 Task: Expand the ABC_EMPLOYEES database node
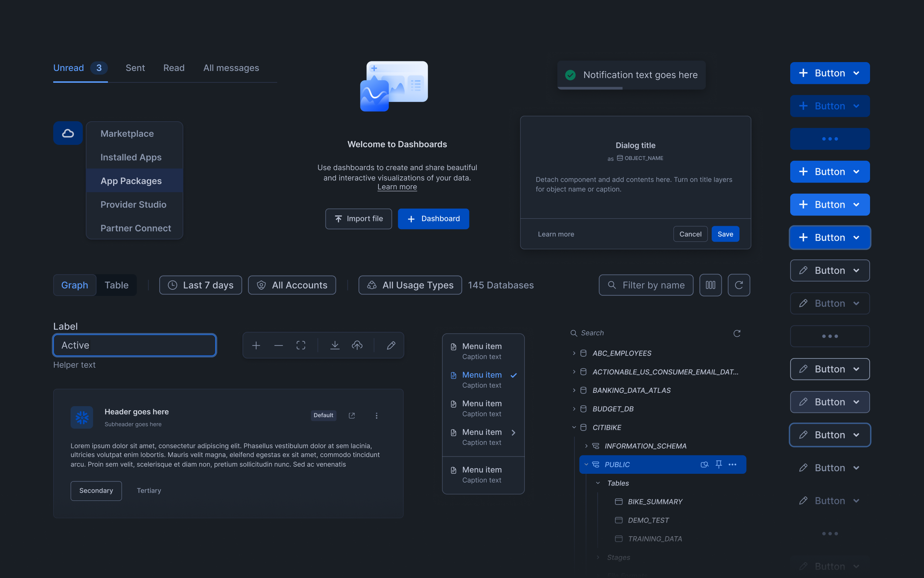click(x=574, y=353)
